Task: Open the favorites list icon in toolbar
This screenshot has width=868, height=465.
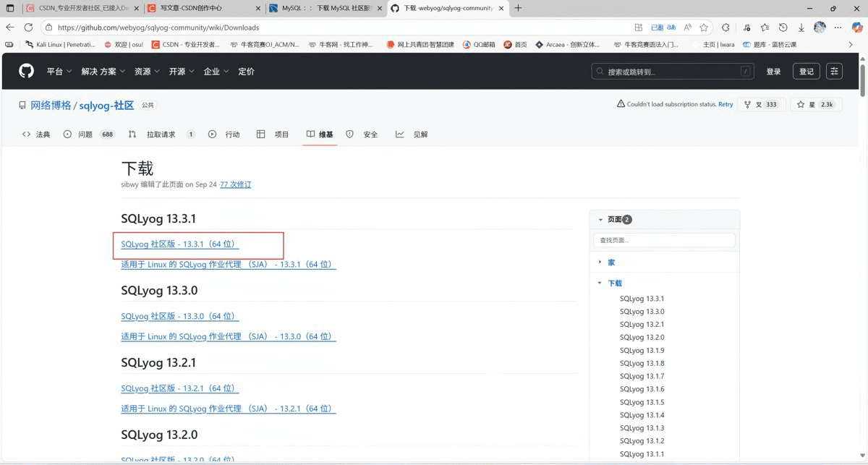Action: pyautogui.click(x=765, y=27)
